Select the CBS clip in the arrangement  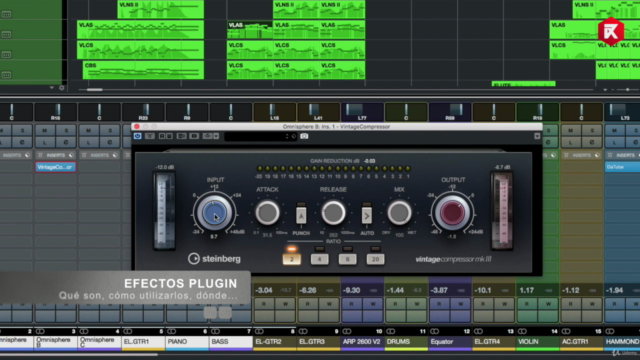[143, 70]
